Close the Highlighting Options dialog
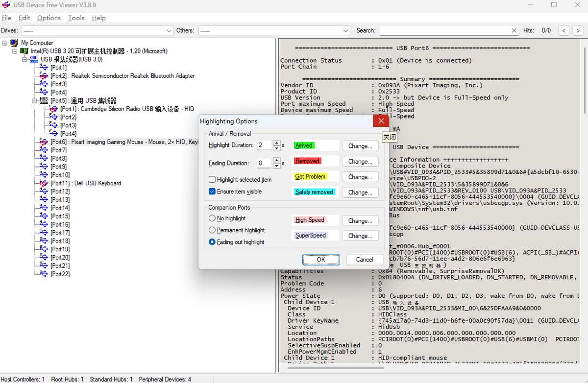This screenshot has width=588, height=383. [x=381, y=121]
